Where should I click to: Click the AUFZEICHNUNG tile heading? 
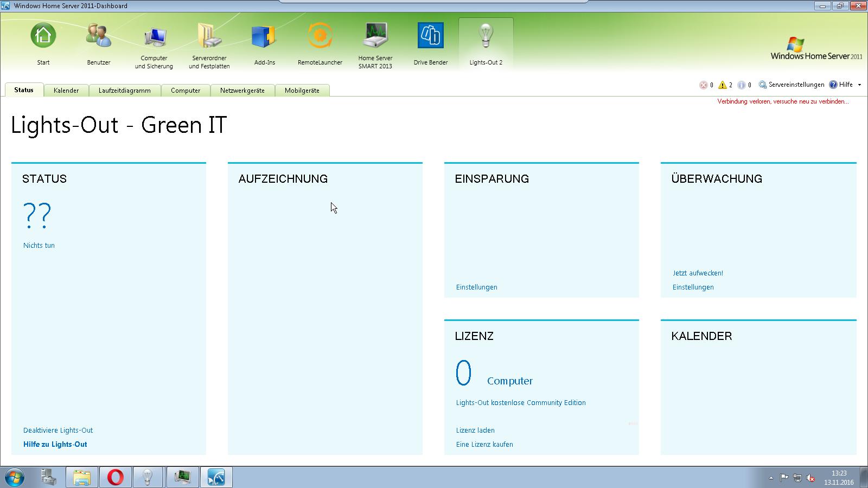[x=283, y=179]
